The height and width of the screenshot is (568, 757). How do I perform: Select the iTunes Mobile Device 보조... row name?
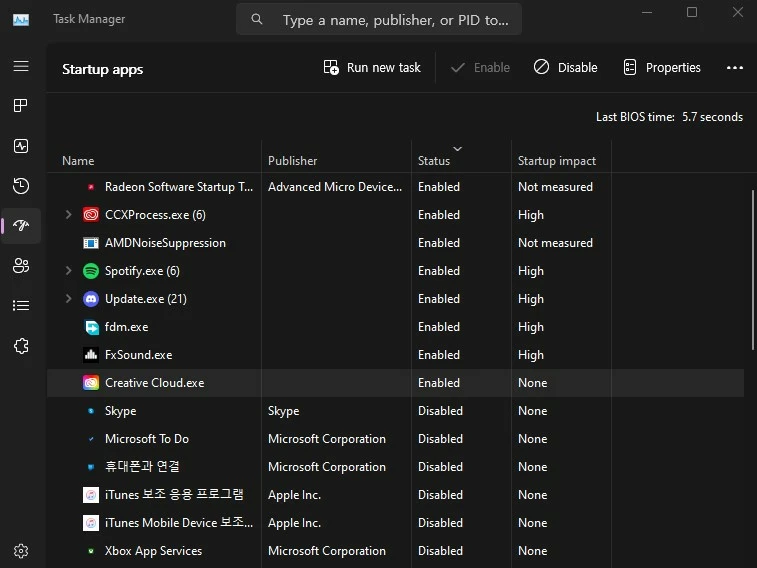coord(179,523)
